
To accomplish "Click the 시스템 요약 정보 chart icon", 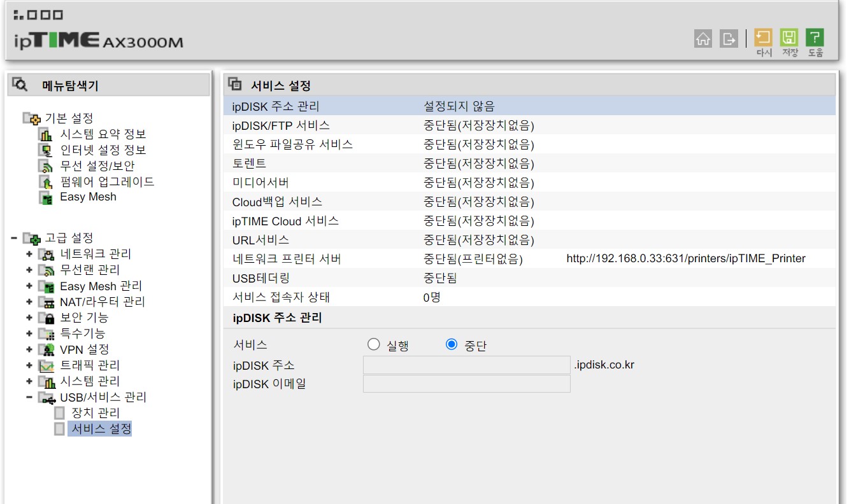I will tap(46, 134).
